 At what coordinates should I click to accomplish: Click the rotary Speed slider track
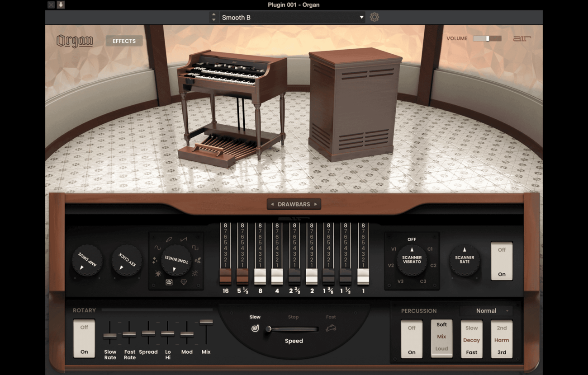293,329
